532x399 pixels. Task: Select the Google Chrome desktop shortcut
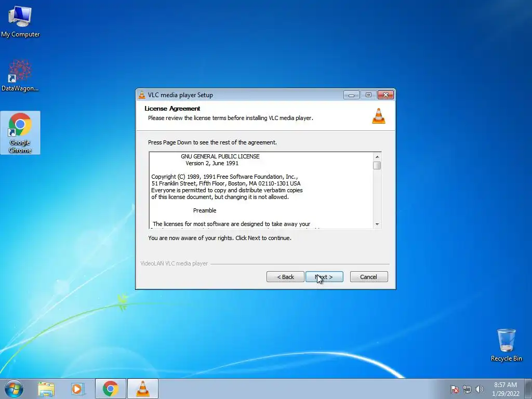tap(20, 132)
